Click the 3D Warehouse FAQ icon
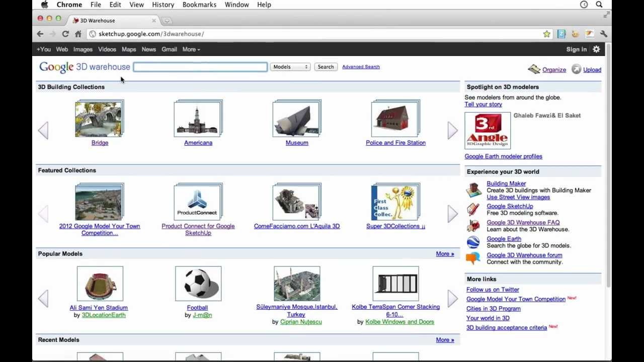Viewport: 644px width, 362px height. pyautogui.click(x=473, y=225)
